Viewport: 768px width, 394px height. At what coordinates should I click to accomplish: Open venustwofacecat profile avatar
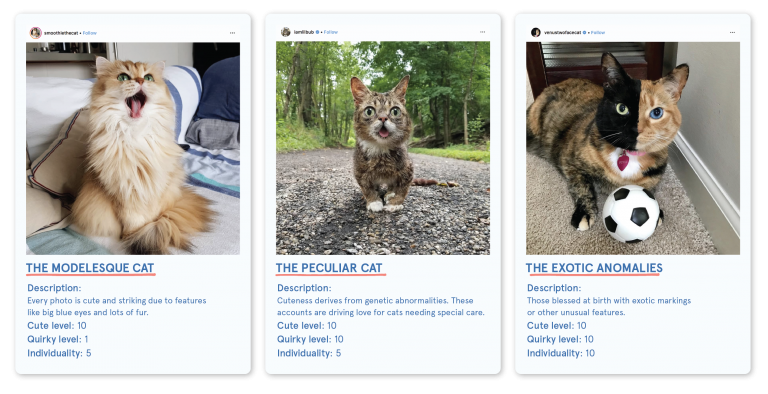[x=535, y=32]
